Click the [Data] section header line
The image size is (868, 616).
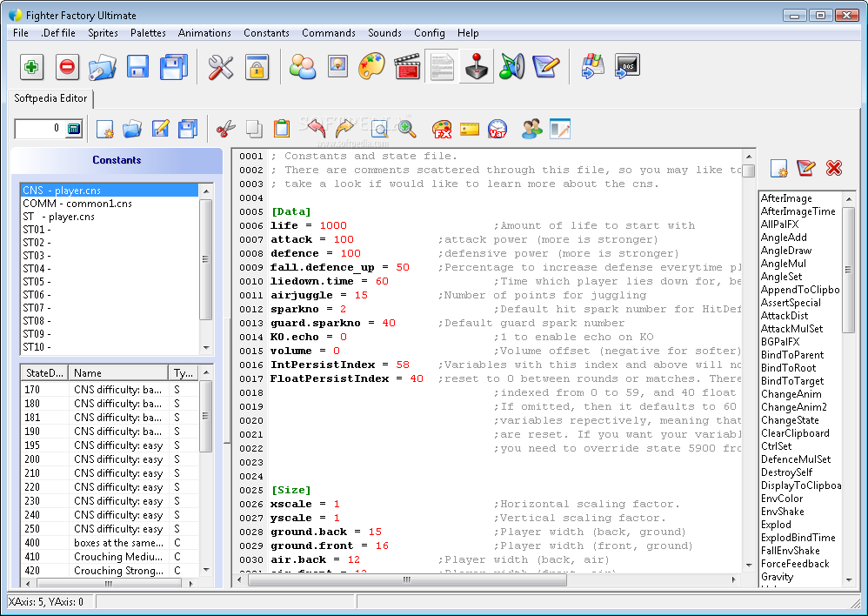290,211
